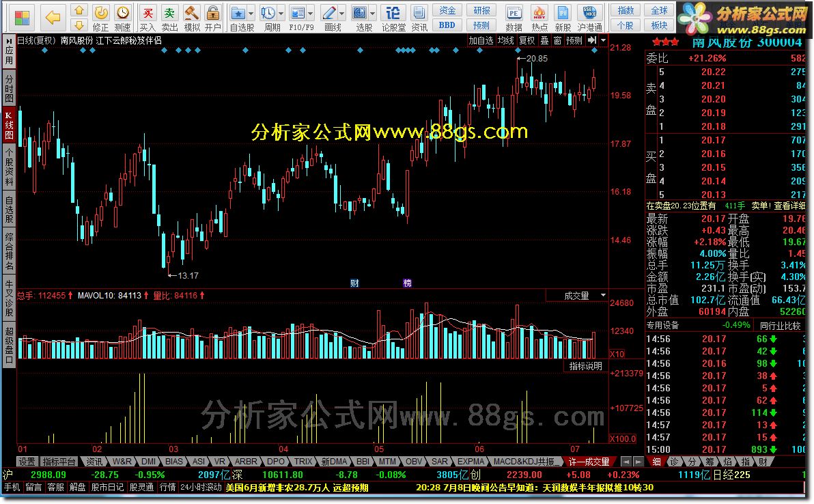Open 设置 settings button
814x504 pixels.
(27, 462)
